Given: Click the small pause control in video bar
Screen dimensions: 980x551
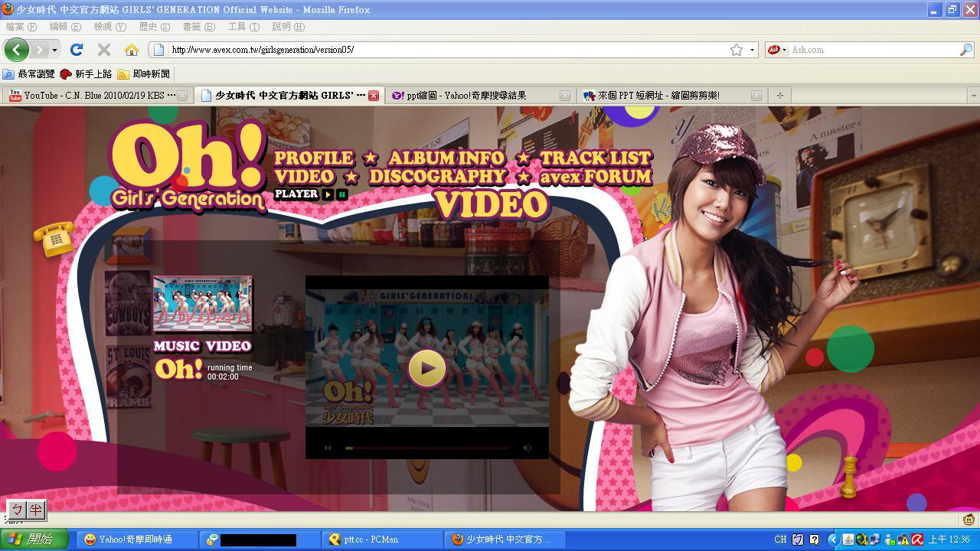Looking at the screenshot, I should (x=328, y=448).
